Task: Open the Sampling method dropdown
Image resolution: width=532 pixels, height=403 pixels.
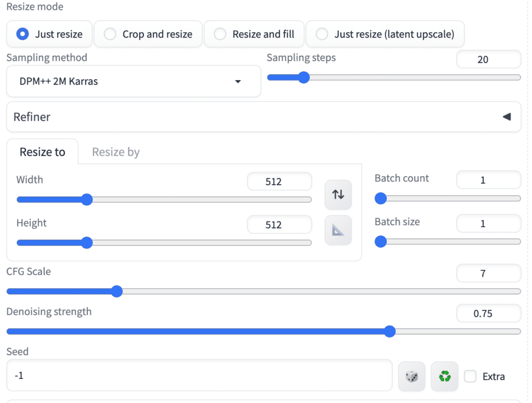Action: click(134, 81)
